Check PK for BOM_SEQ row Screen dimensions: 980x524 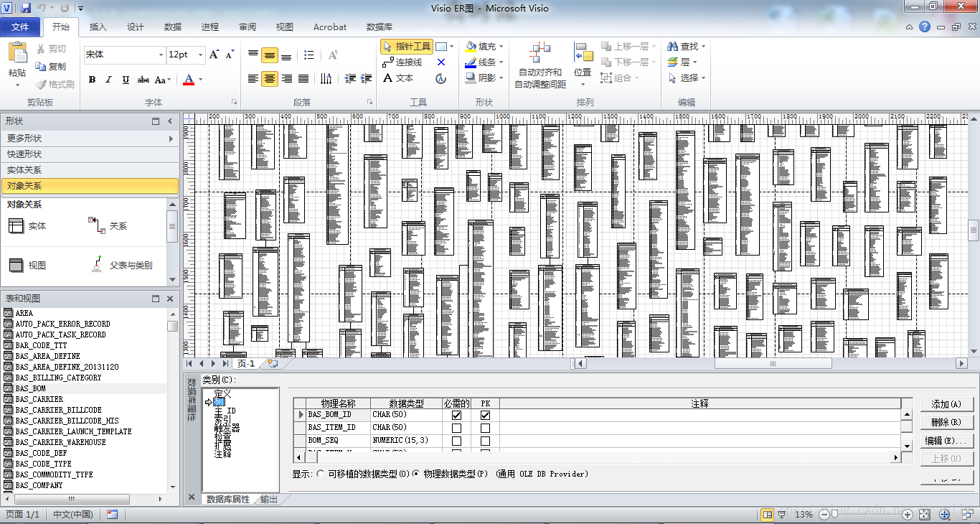pyautogui.click(x=485, y=441)
